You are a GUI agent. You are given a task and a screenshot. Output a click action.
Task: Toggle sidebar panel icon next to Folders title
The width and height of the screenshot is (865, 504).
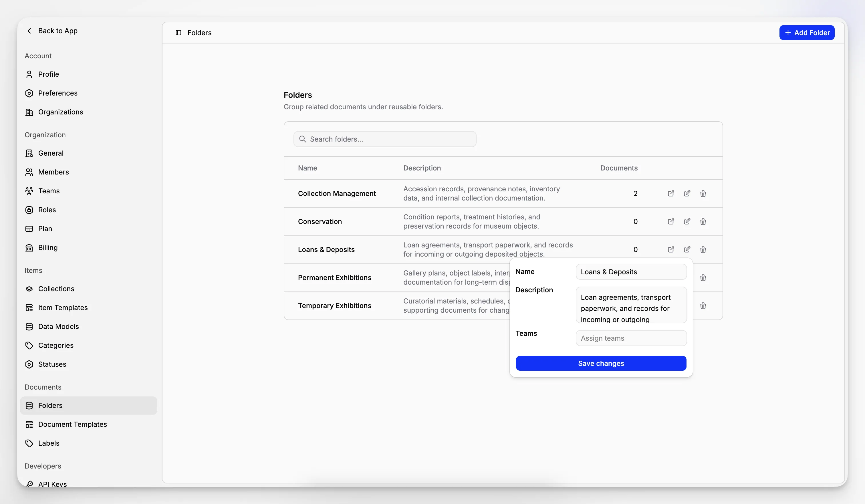point(178,33)
